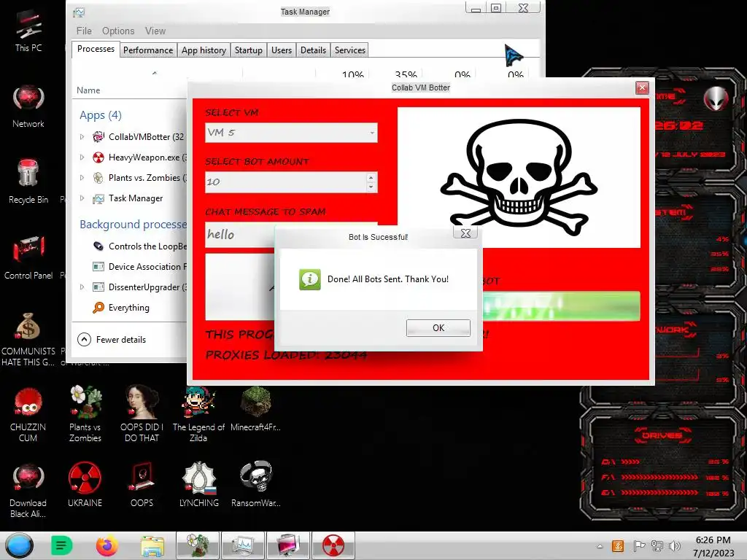Image resolution: width=747 pixels, height=560 pixels.
Task: Click the Start orb on the taskbar
Action: click(x=19, y=545)
